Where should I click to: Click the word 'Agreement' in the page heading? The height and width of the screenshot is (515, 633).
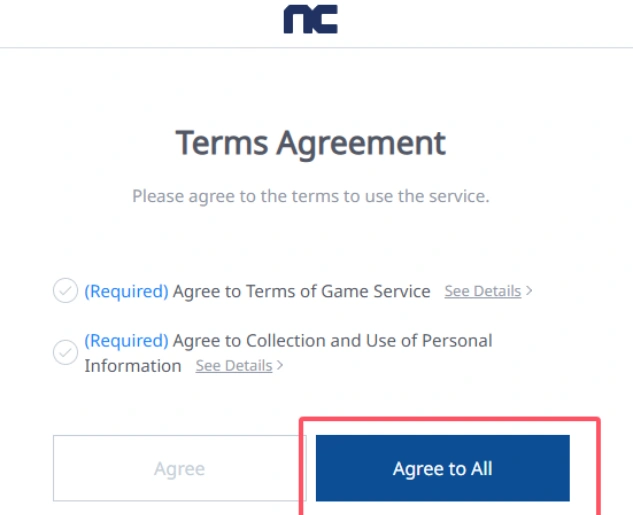tap(362, 142)
